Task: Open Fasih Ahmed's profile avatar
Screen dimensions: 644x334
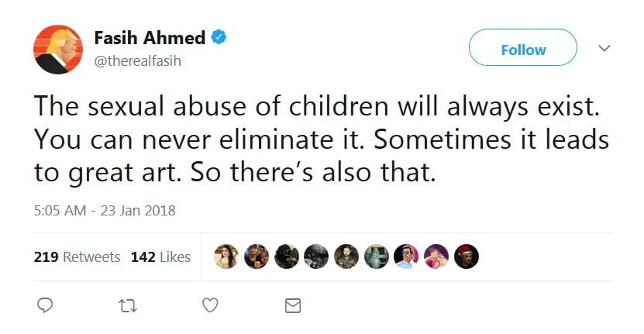Action: (x=59, y=49)
